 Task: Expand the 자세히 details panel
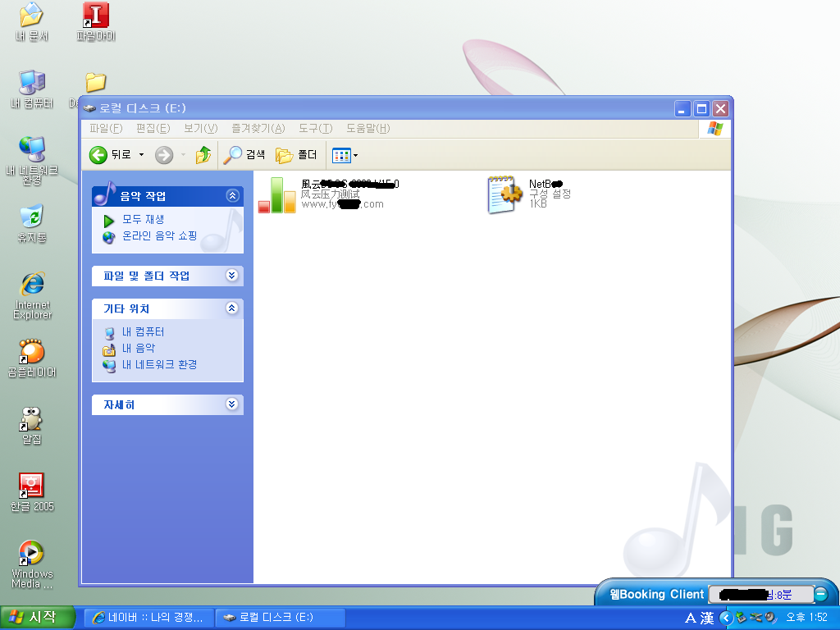[x=232, y=404]
